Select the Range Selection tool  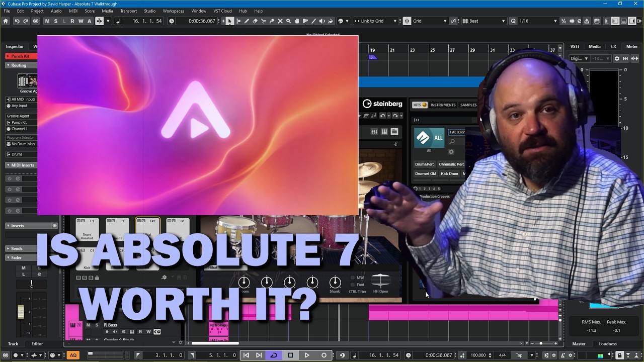click(x=238, y=21)
